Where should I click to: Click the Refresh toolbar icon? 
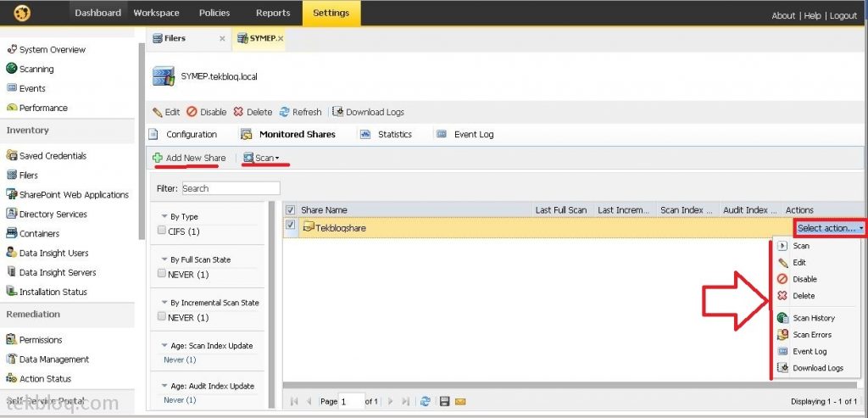pyautogui.click(x=285, y=112)
